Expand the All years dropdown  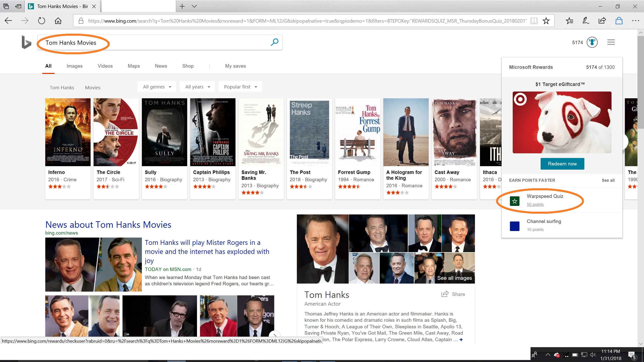(x=197, y=87)
